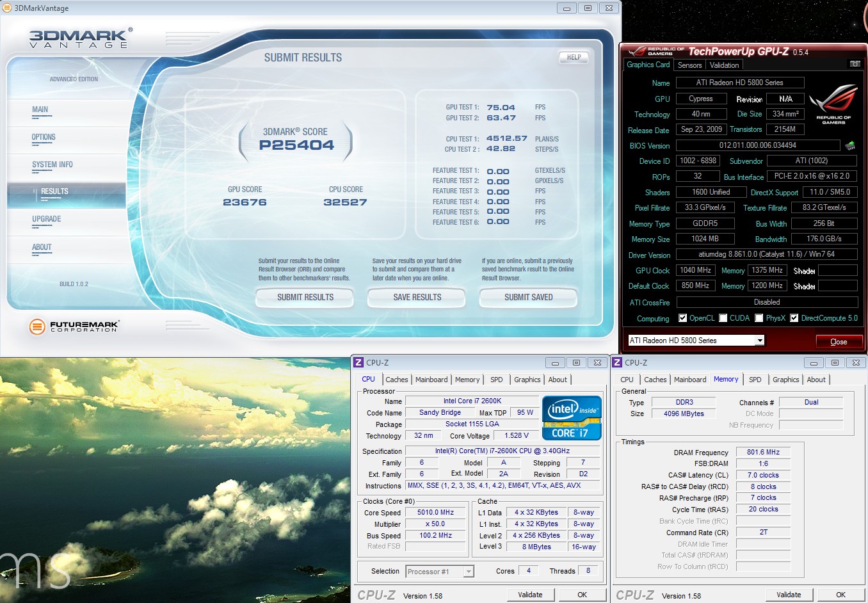This screenshot has width=868, height=603.
Task: Click the GPU Clock 1040 MHz field
Action: point(696,270)
